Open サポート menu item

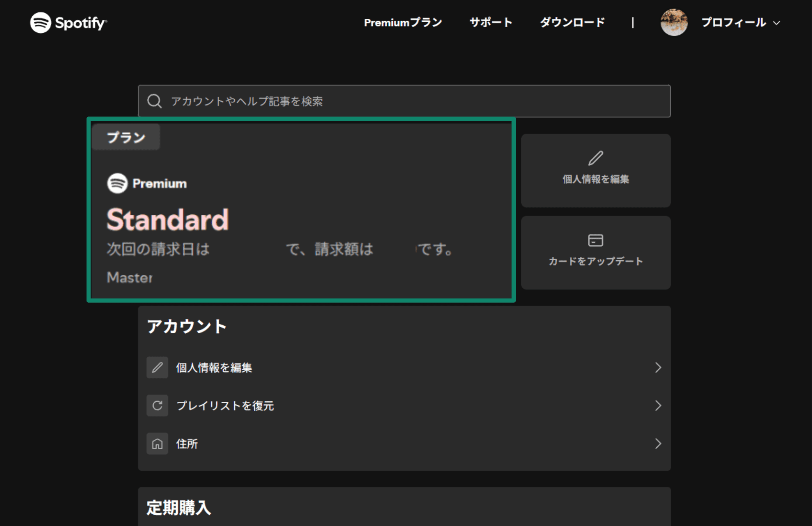click(490, 23)
